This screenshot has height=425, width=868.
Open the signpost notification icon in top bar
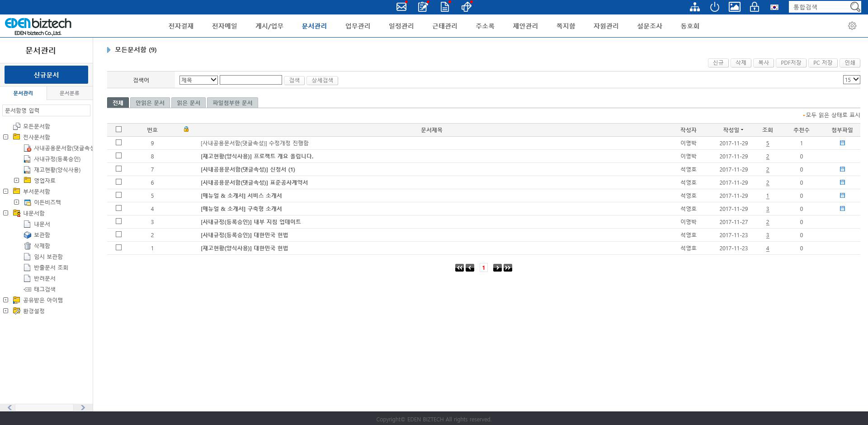(x=466, y=7)
